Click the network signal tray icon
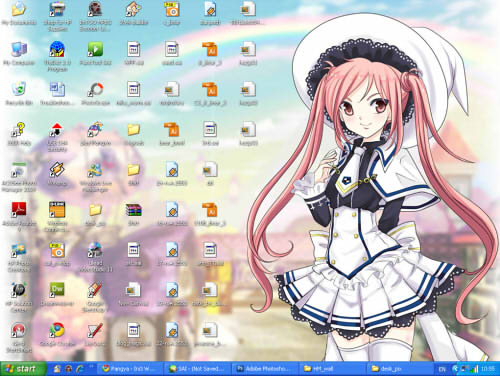This screenshot has width=500, height=377. point(475,369)
